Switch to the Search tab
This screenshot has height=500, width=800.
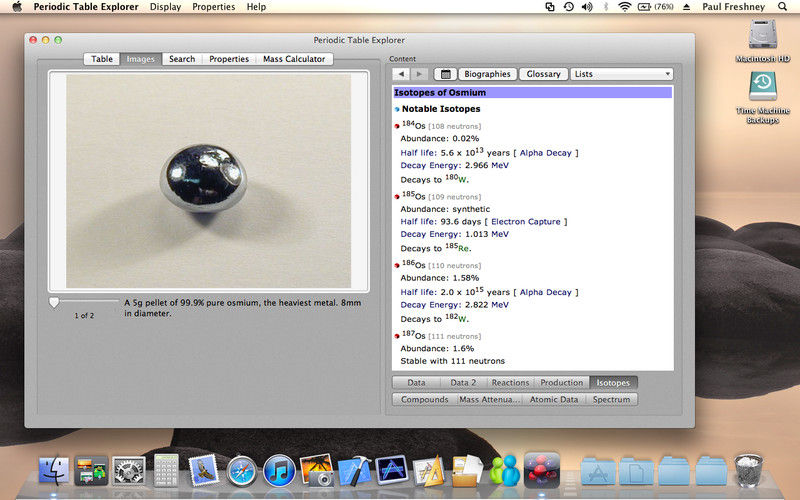click(x=182, y=59)
